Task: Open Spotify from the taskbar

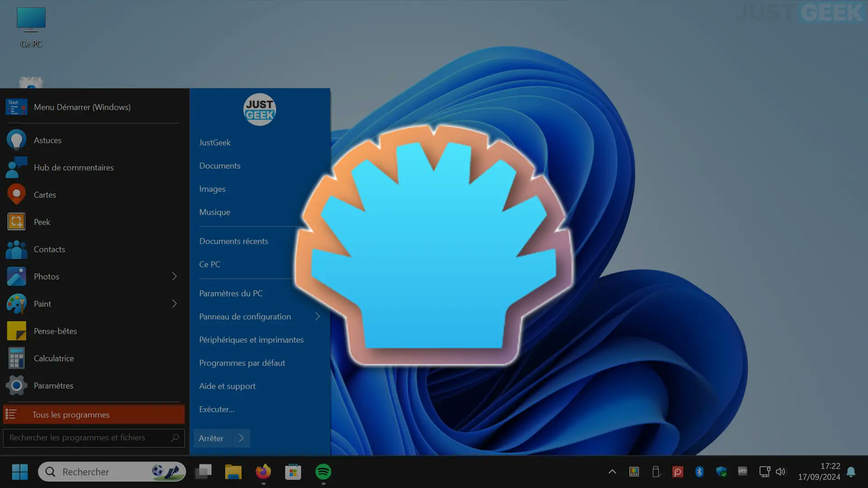Action: (x=323, y=471)
